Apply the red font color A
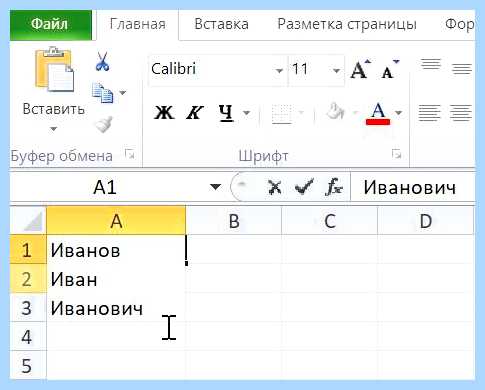The image size is (485, 390). coord(378,113)
